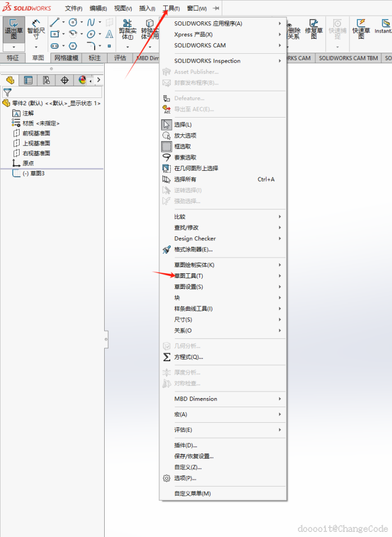Select the Polygon sketch tool
The height and width of the screenshot is (537, 392).
[x=73, y=45]
